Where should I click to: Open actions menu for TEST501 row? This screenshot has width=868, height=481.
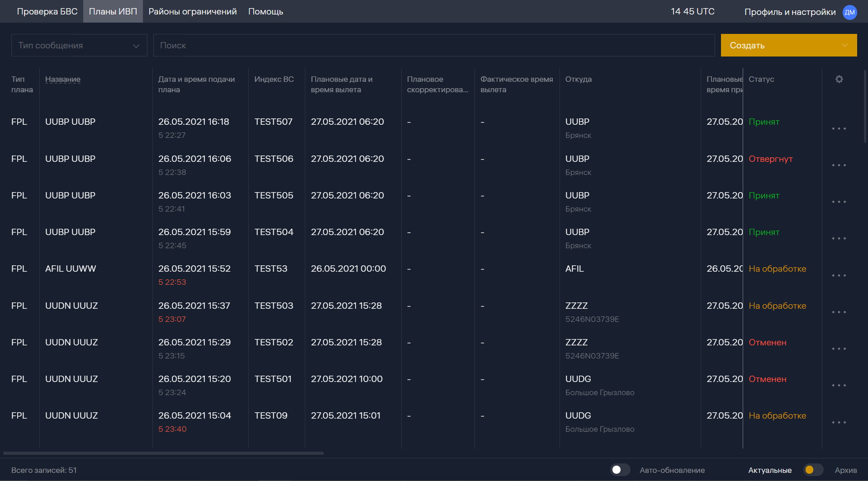point(839,386)
